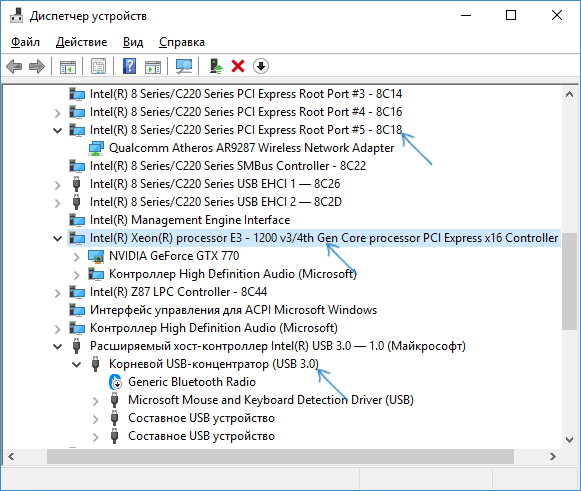
Task: Expand the Z87 LPC Controller node
Action: (x=57, y=292)
